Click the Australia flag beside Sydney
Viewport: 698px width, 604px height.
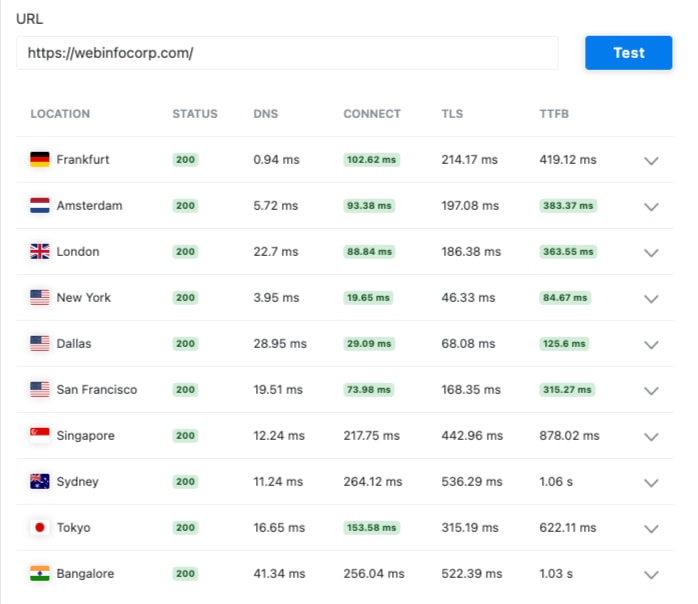tap(40, 481)
